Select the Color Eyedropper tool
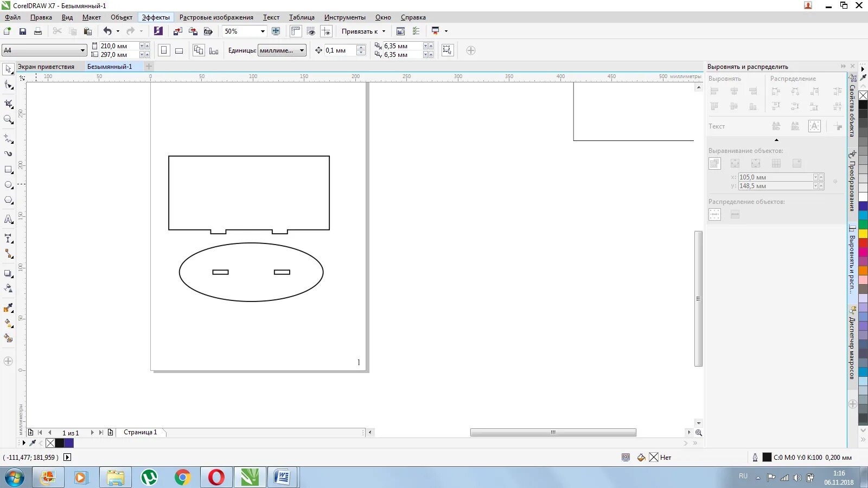 tap(8, 307)
